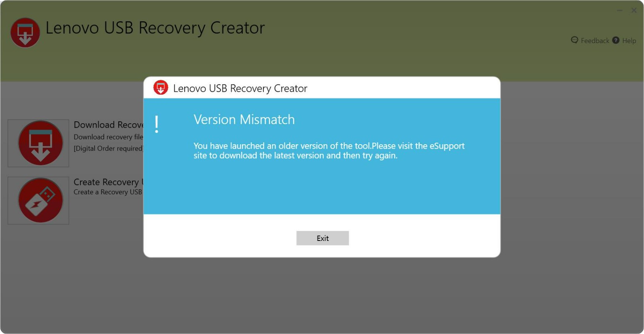Click the "Download Recove" option title
The width and height of the screenshot is (644, 334).
click(108, 125)
